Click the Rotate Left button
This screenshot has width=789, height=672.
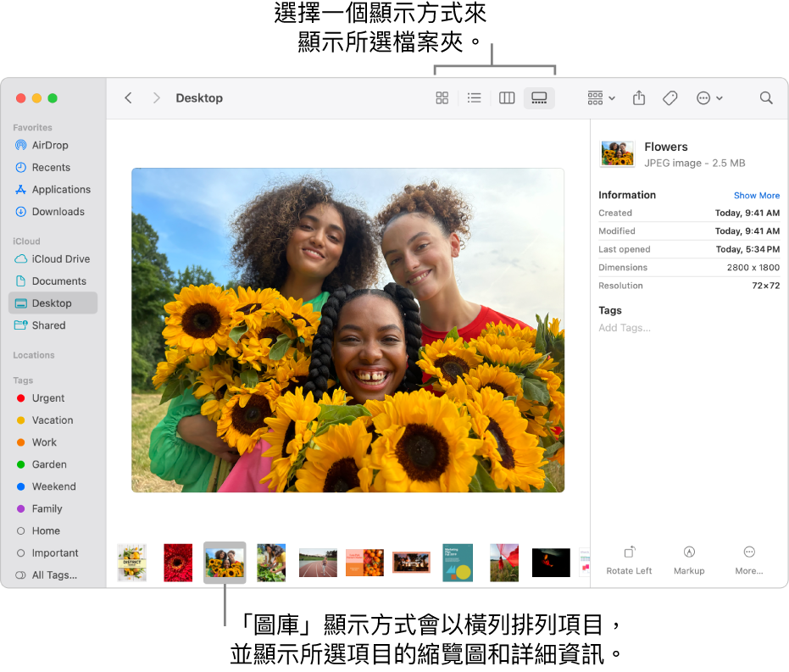pos(629,561)
